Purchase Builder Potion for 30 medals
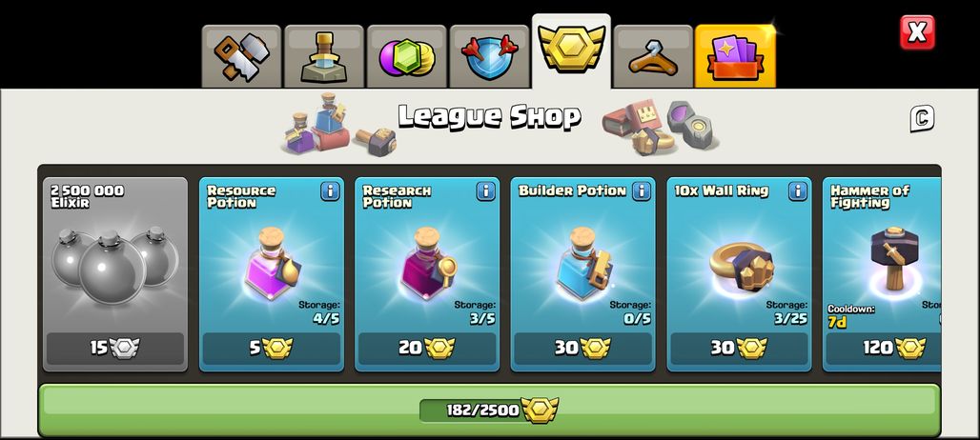 [x=583, y=349]
